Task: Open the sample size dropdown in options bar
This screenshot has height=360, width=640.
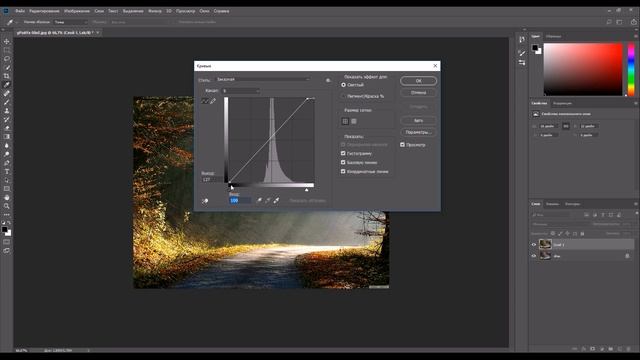Action: (71, 22)
